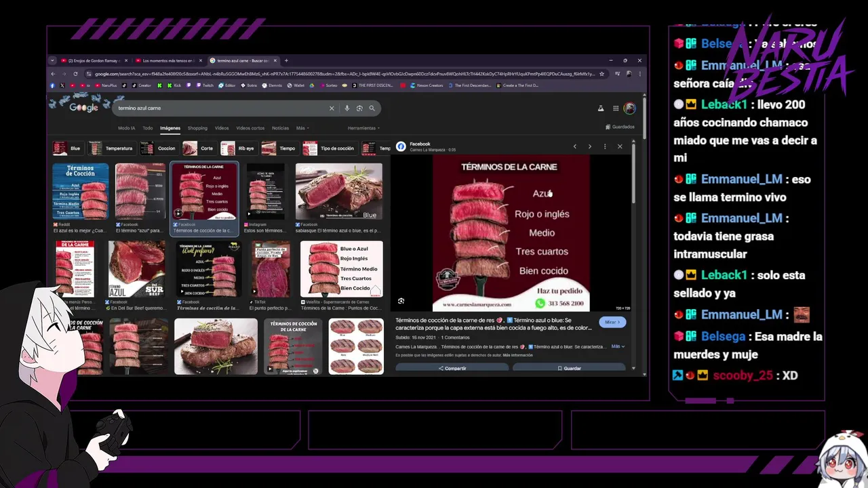Viewport: 868px width, 488px height.
Task: Open Search Labs flask icon
Action: point(600,108)
